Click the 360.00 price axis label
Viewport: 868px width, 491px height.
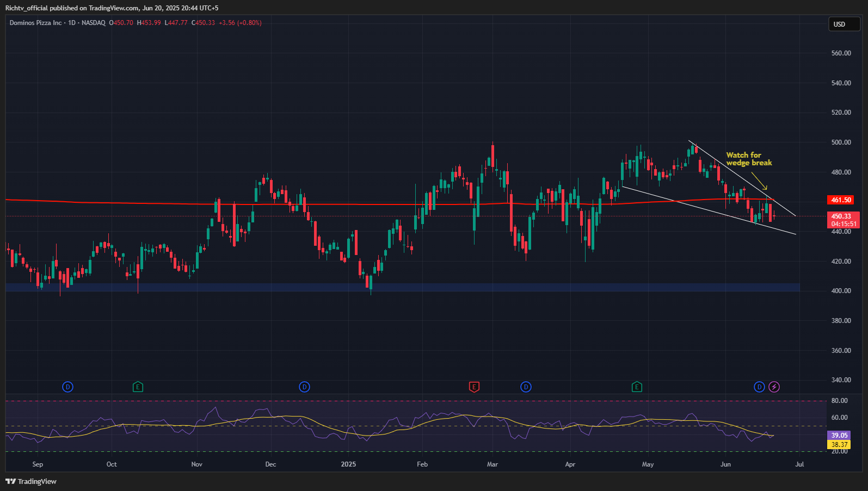pyautogui.click(x=841, y=351)
